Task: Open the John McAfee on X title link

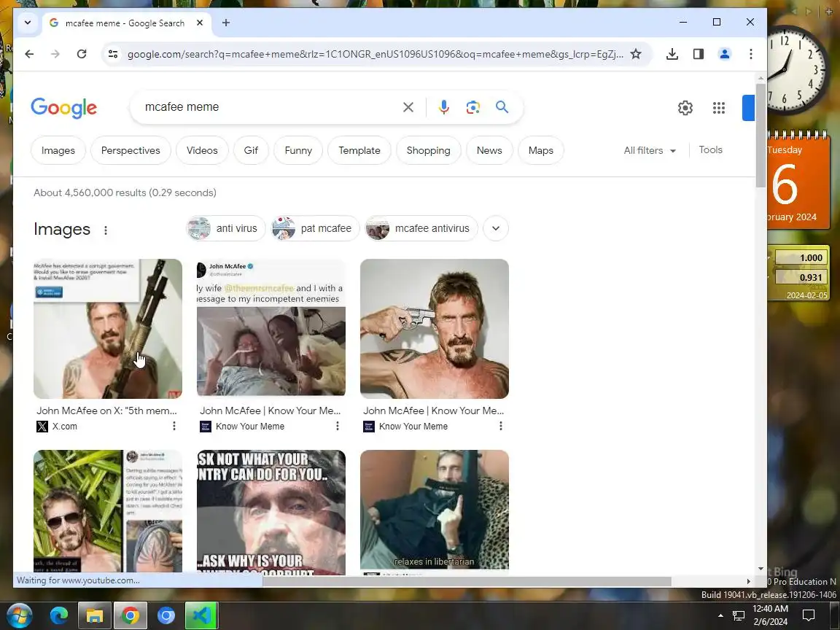Action: click(x=106, y=411)
